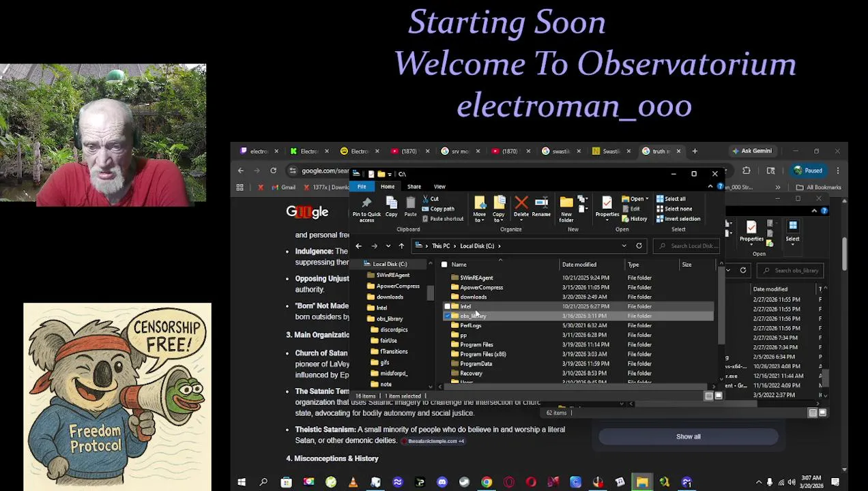The image size is (868, 491).
Task: Switch to the Swastik Chrome tab with yellow N icon
Action: pos(610,151)
